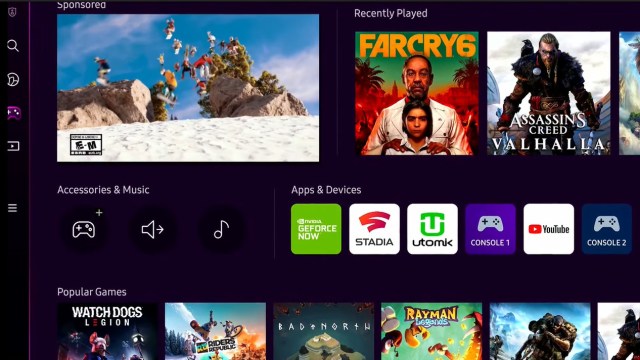The height and width of the screenshot is (360, 640).
Task: Open the Media play icon in the sidebar
Action: 13,146
